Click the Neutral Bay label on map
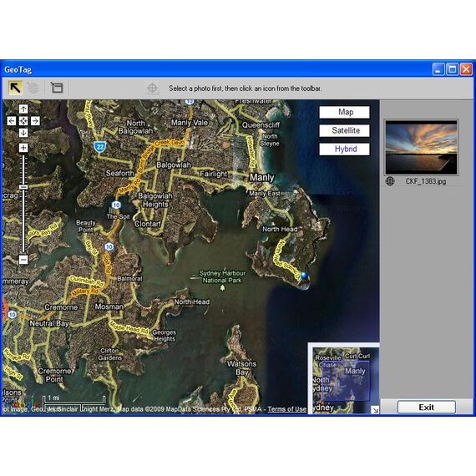476x476 pixels. click(x=49, y=324)
